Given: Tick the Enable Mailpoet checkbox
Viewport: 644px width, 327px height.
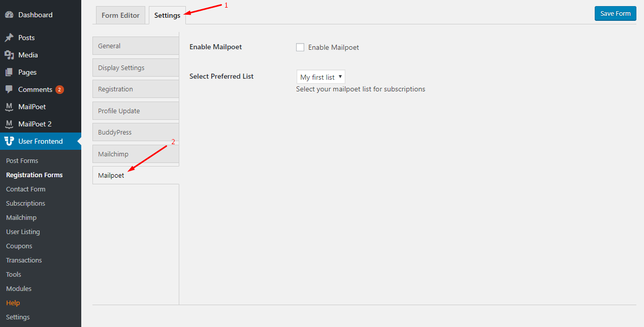Looking at the screenshot, I should point(300,47).
